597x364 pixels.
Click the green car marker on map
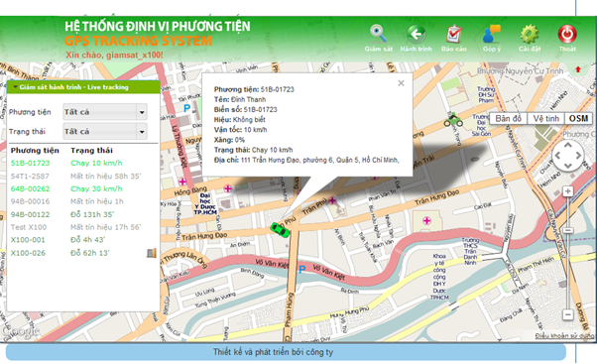pyautogui.click(x=280, y=229)
